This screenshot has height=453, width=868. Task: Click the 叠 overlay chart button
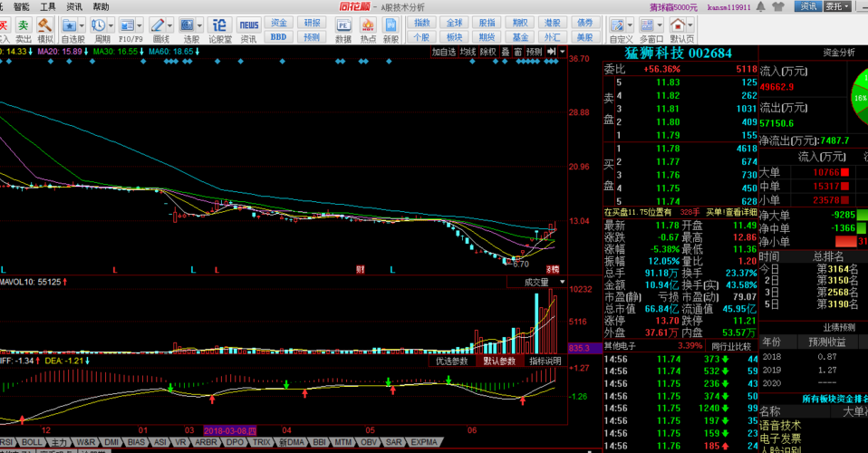pos(505,52)
